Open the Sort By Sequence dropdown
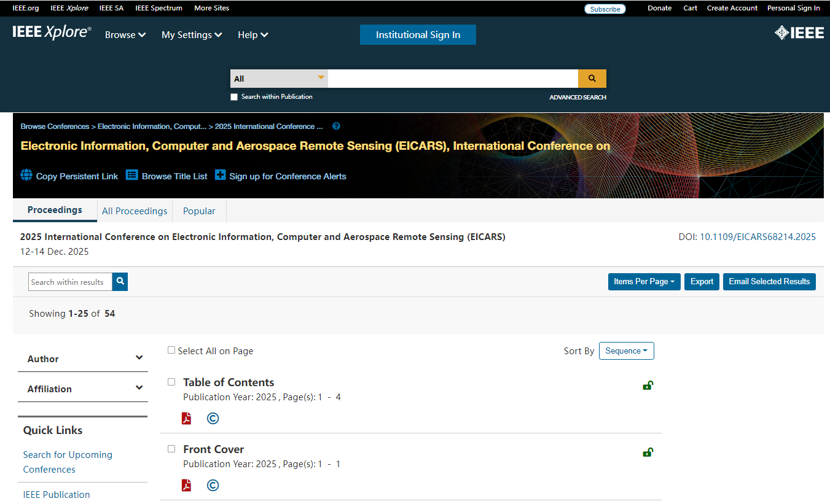The width and height of the screenshot is (830, 504). [x=627, y=351]
